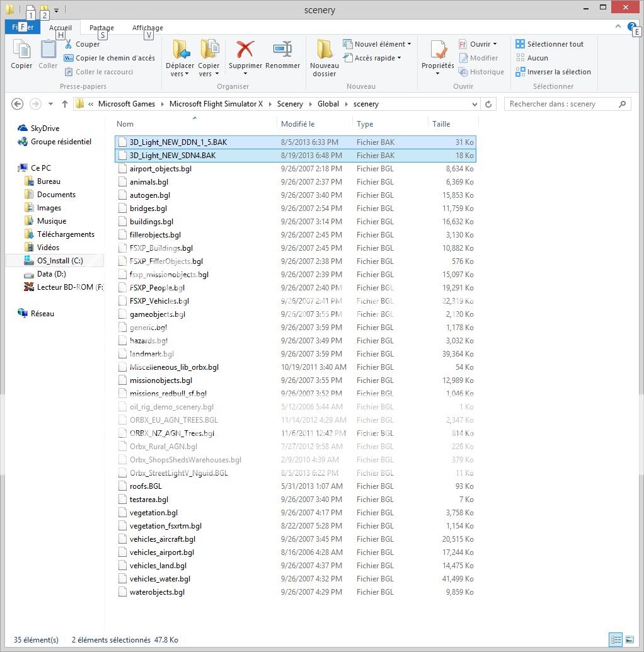Open the Bureau folder in the sidebar
644x652 pixels.
click(42, 181)
